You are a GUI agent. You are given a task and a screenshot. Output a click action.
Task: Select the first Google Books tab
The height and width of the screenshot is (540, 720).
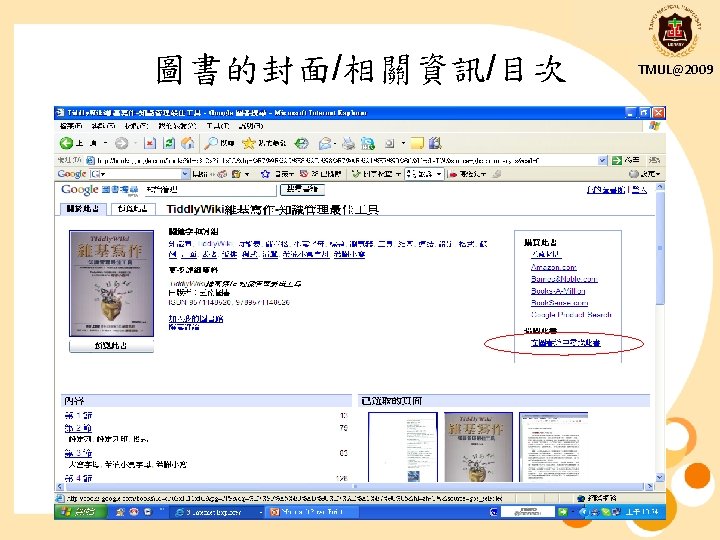point(83,209)
